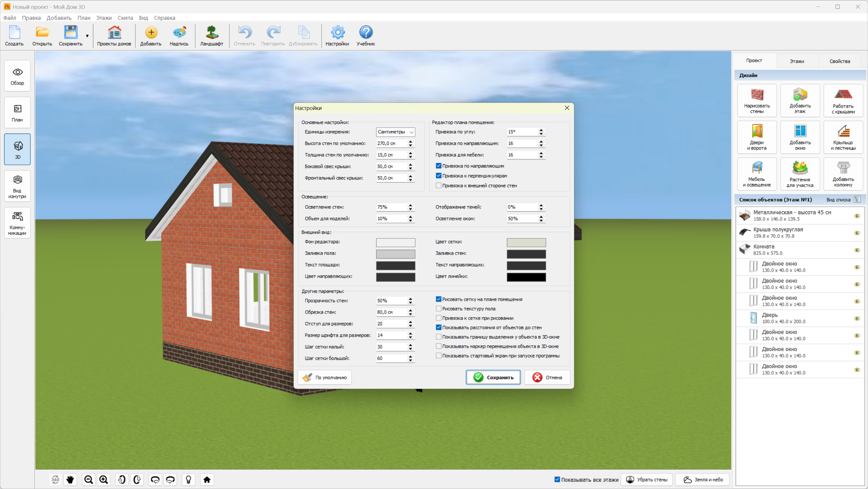Screen dimensions: 868x489
Task: Click the По умолчанию button
Action: pos(324,377)
